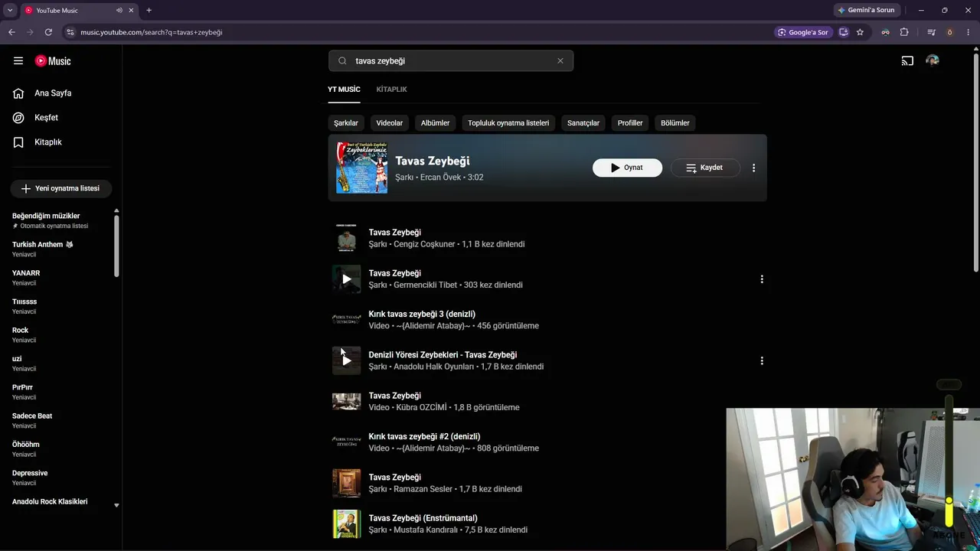Click Kübra OZCİMİ video thumbnail

pyautogui.click(x=346, y=402)
